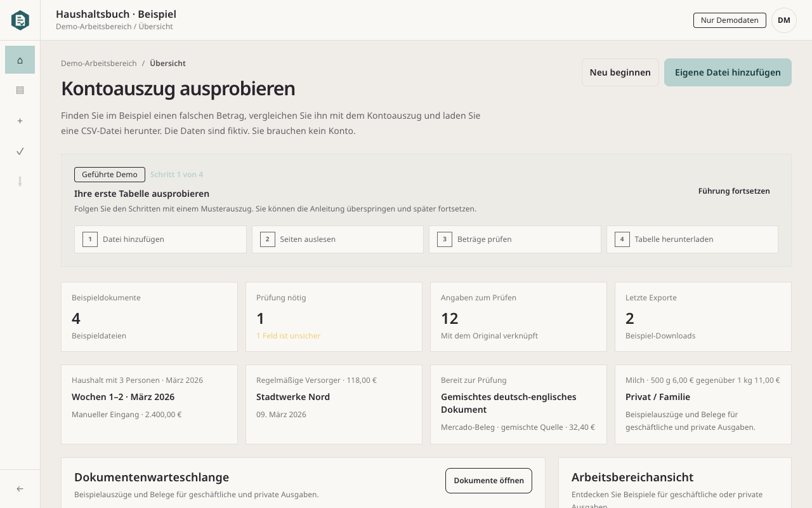Click 'Mit dem Original verknüpft' text
The width and height of the screenshot is (812, 508).
(489, 336)
